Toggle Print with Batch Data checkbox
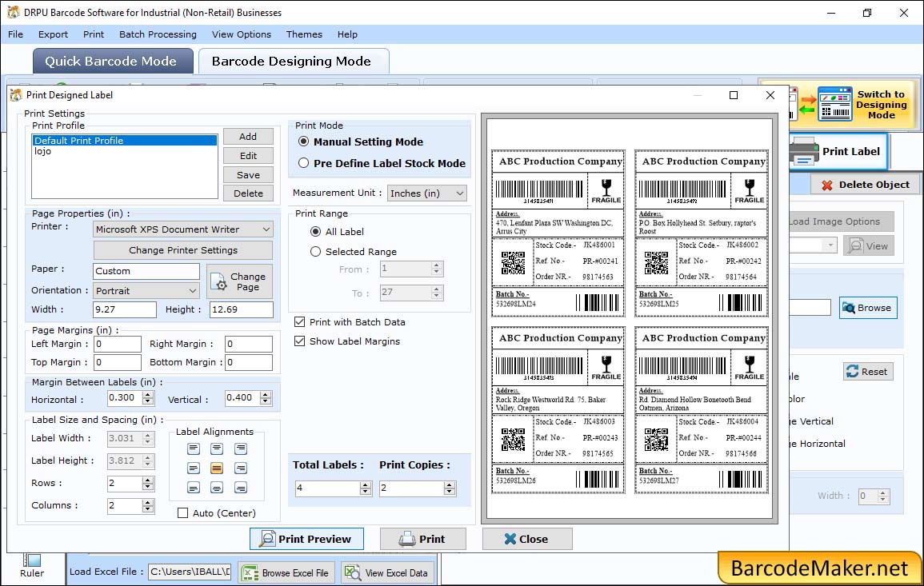Screen dimensions: 924x586 point(299,321)
